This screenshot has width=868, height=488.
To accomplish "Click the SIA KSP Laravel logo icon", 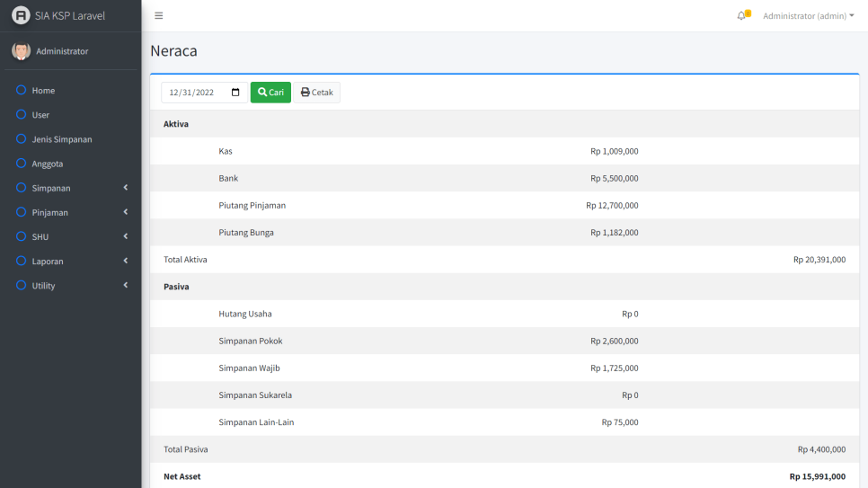I will pyautogui.click(x=21, y=15).
